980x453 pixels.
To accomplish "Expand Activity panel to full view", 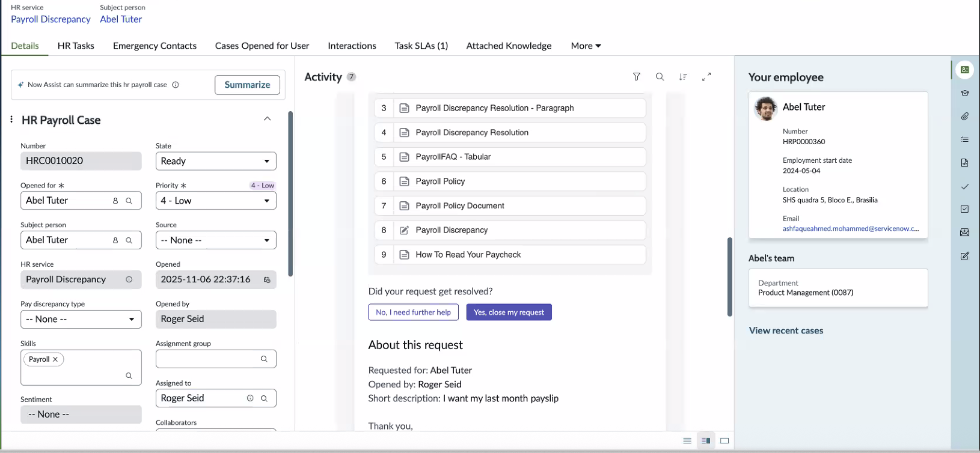I will point(706,77).
